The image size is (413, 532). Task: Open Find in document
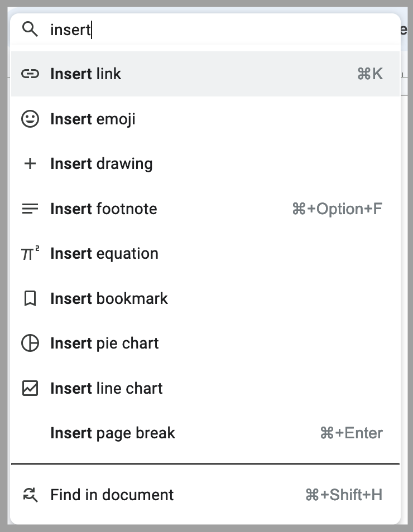[112, 495]
